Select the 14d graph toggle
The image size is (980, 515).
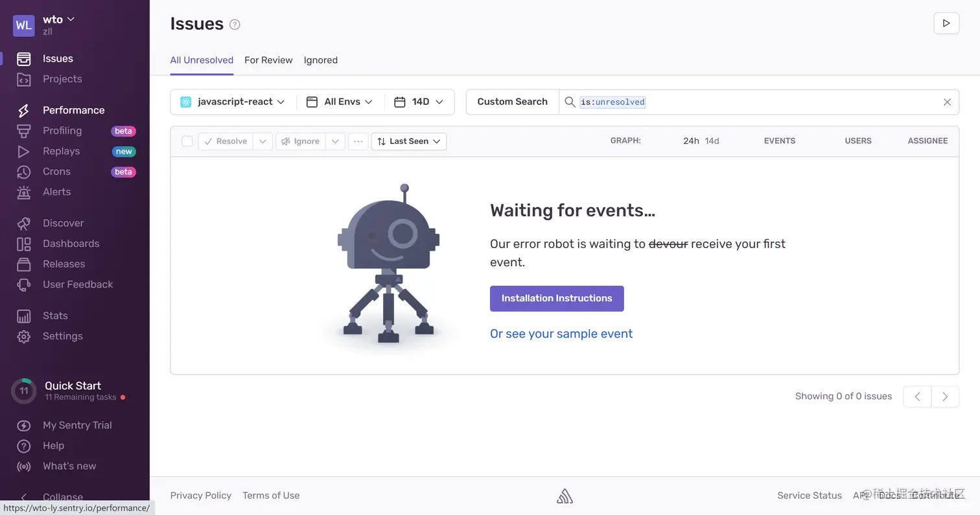pos(712,141)
